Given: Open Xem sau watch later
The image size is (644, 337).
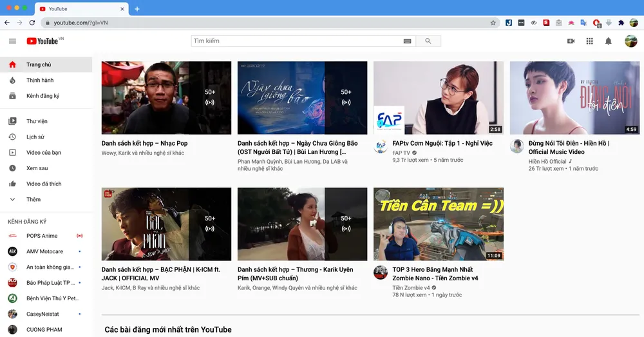Looking at the screenshot, I should pos(46,168).
